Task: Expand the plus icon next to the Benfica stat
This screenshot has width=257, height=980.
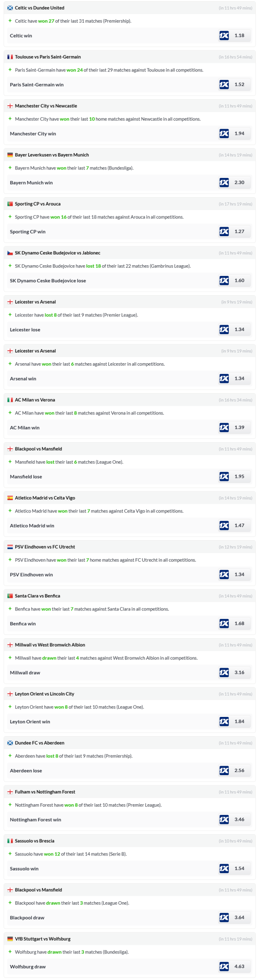Action: pos(10,609)
